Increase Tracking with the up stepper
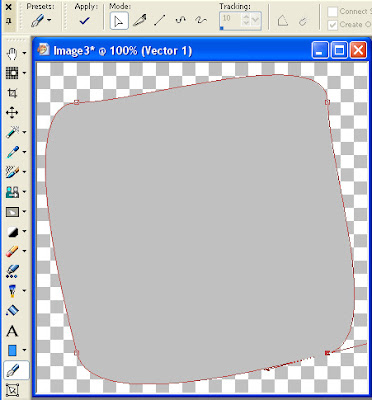 [x=246, y=16]
